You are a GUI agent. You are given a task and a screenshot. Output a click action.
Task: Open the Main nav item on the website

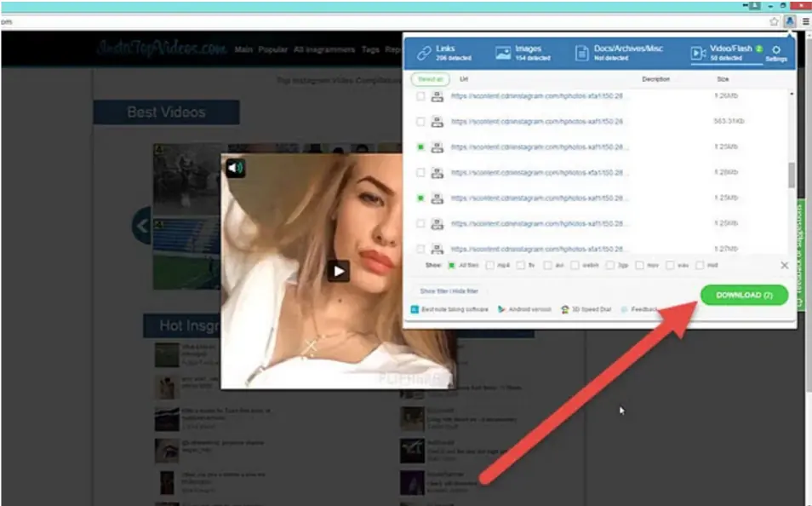(243, 49)
